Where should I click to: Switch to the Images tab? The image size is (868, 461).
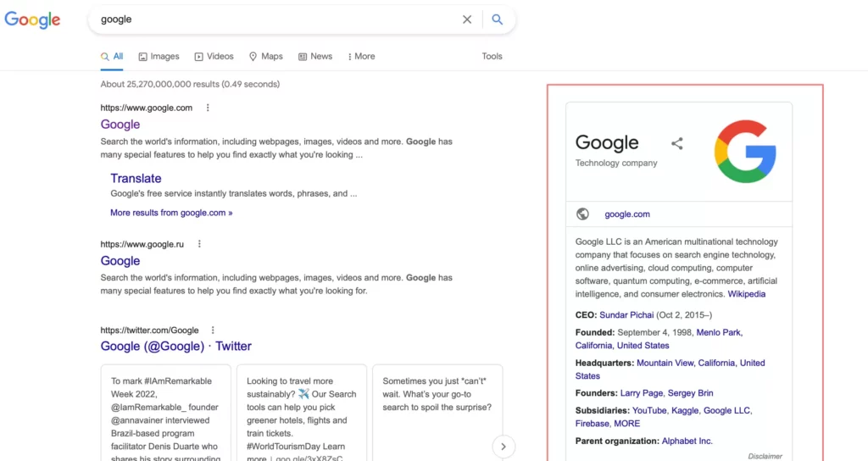159,57
